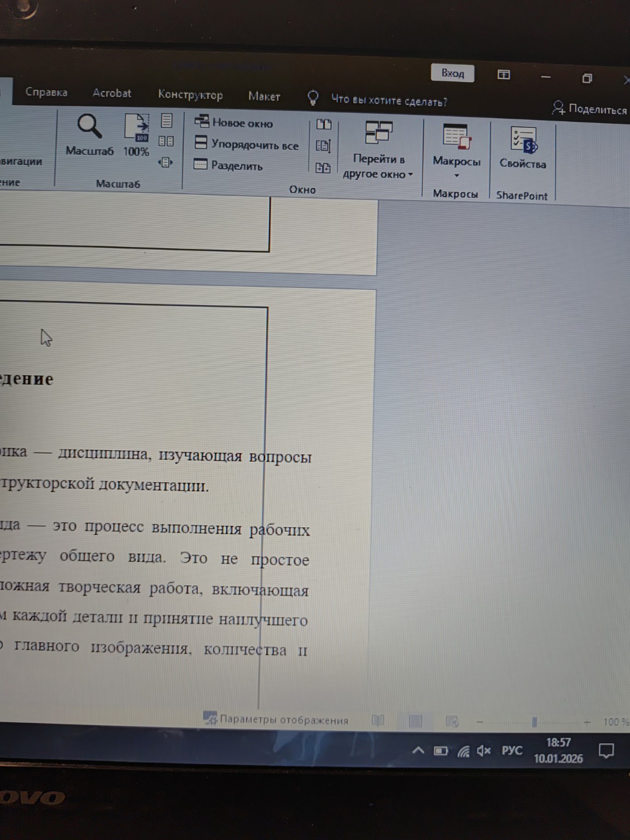This screenshot has width=630, height=840.
Task: Click the Вход sign-in button
Action: 452,73
